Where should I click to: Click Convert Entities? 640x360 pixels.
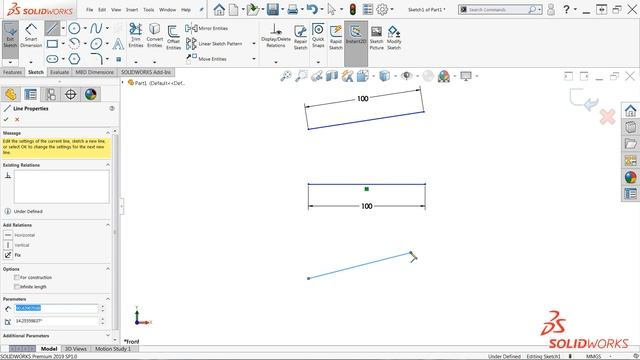click(x=155, y=36)
